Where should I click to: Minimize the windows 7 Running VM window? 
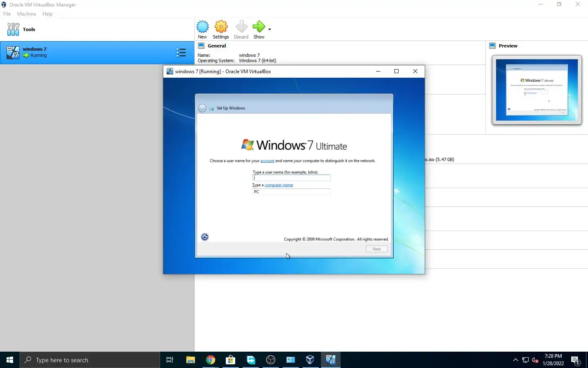(378, 71)
